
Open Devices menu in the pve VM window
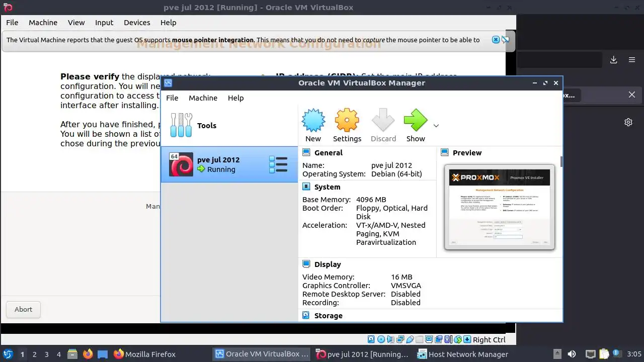[137, 22]
